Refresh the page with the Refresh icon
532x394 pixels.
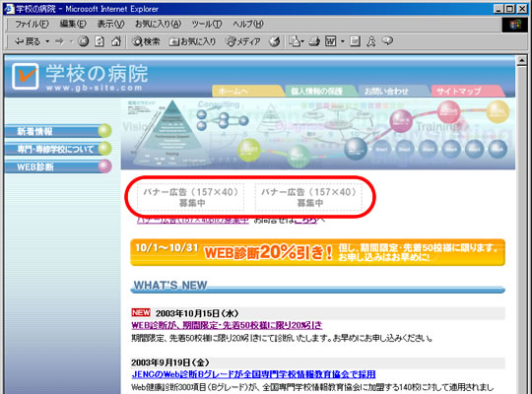[100, 41]
